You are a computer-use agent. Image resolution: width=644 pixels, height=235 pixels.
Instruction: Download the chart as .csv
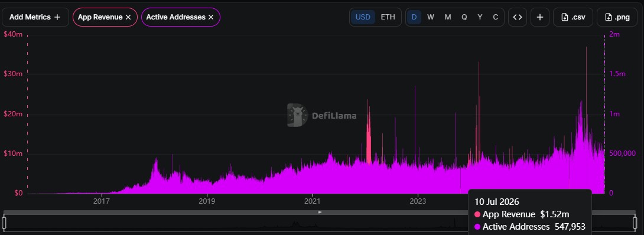[x=573, y=17]
